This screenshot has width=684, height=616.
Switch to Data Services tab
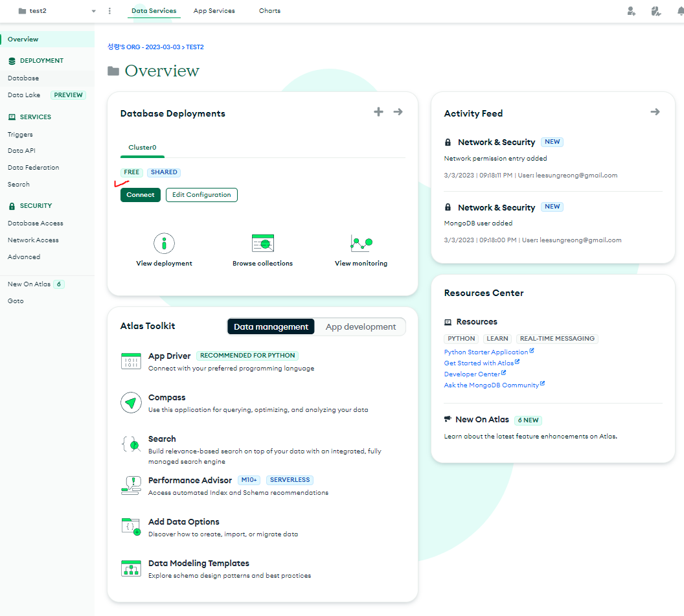pyautogui.click(x=154, y=11)
